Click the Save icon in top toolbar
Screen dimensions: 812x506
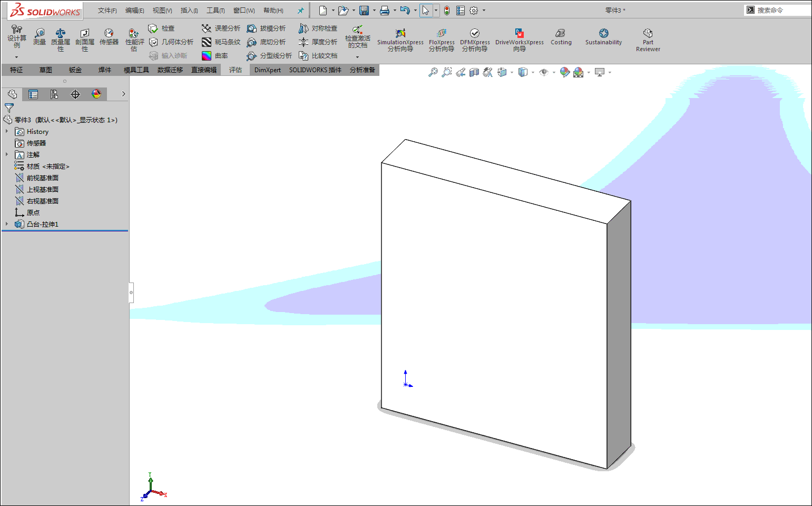364,10
